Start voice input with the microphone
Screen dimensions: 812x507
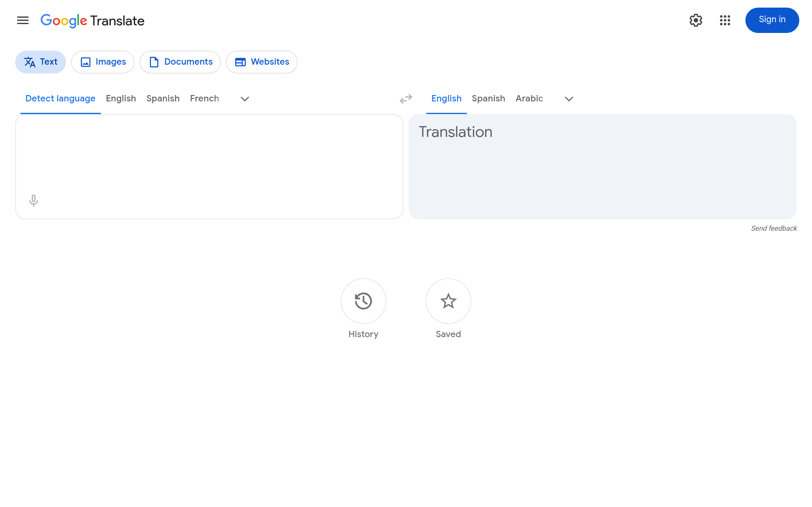(x=34, y=200)
